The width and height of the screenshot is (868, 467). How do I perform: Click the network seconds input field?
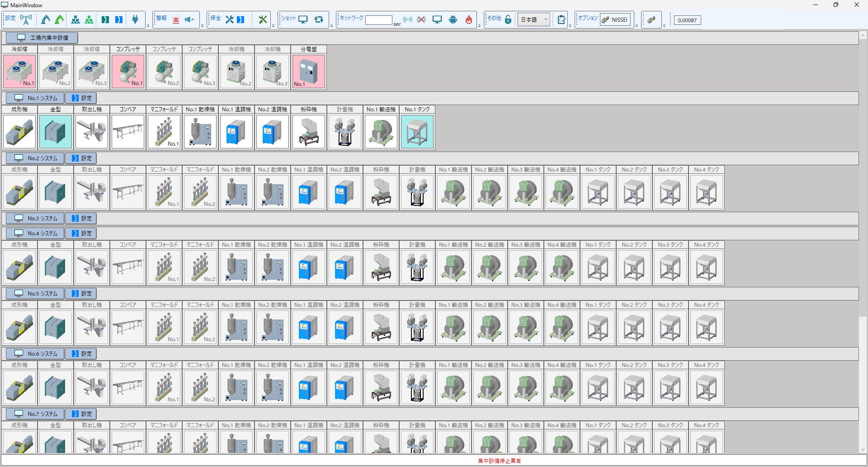[x=378, y=20]
